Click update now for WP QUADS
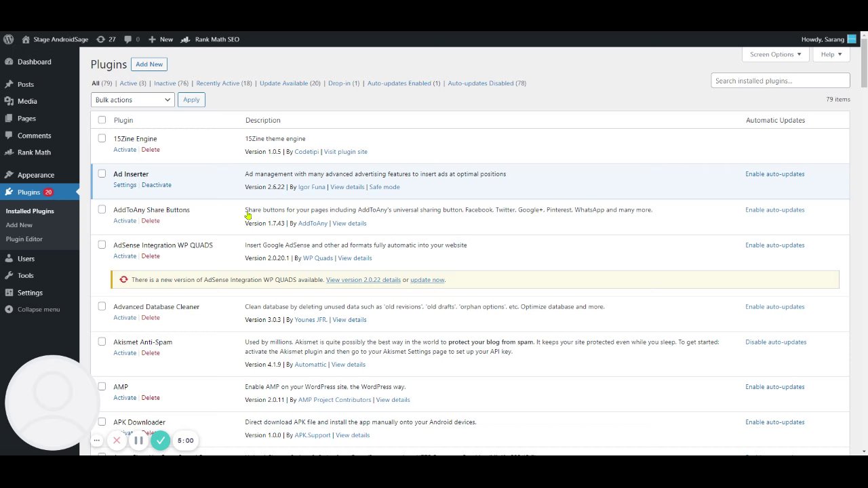Screen dimensions: 868x488 point(427,280)
